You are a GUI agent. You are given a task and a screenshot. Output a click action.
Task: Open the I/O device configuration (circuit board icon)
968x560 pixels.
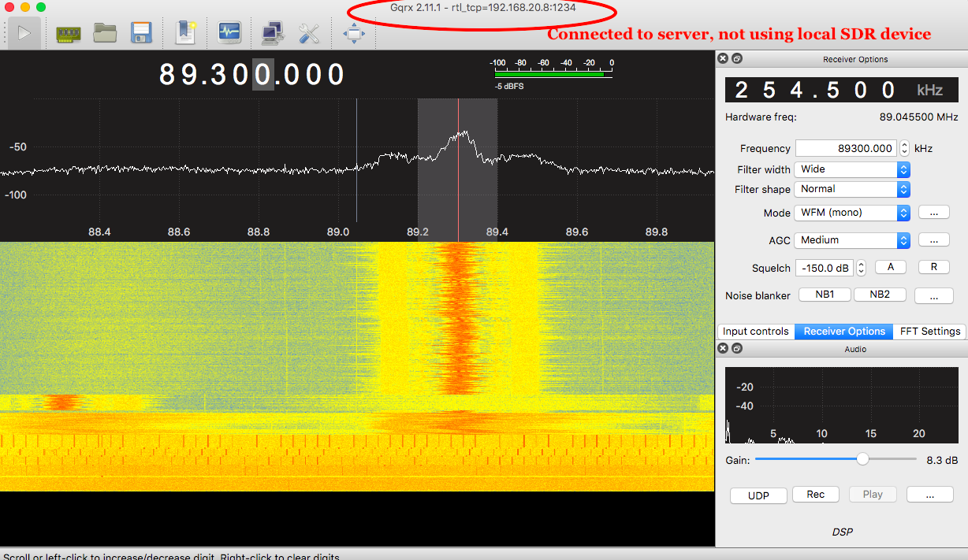pyautogui.click(x=69, y=33)
